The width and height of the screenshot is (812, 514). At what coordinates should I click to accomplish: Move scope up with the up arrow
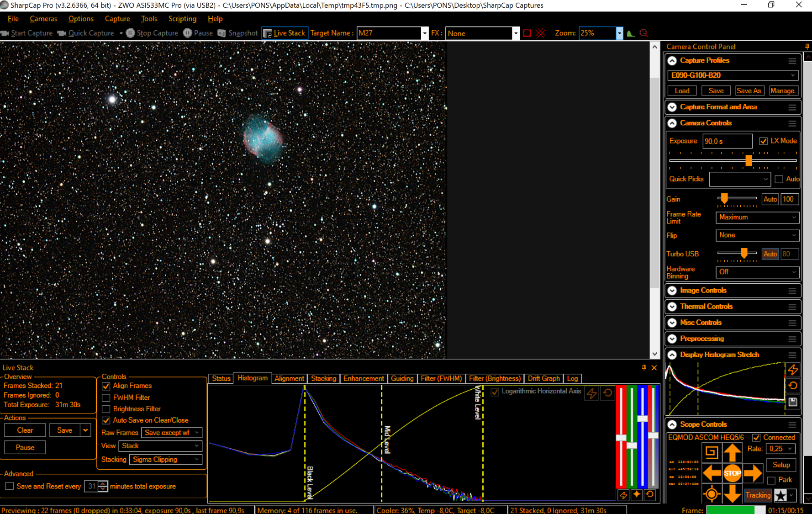[732, 452]
